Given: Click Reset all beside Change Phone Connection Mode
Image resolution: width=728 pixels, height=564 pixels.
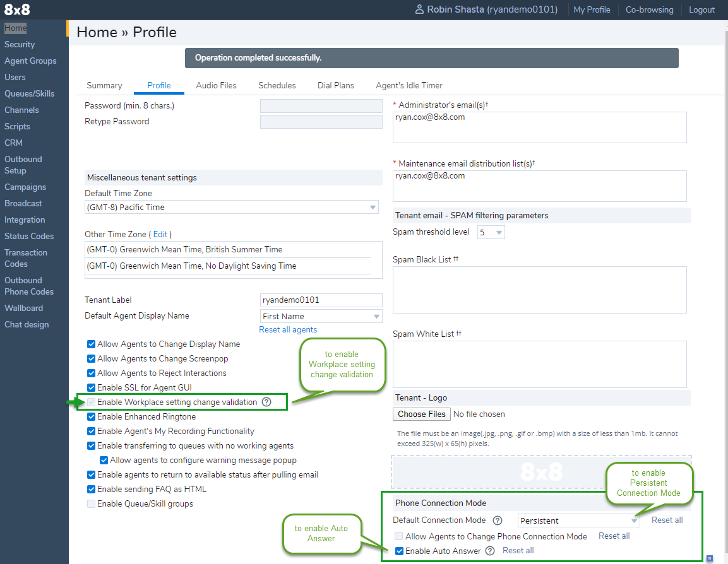Looking at the screenshot, I should point(614,536).
